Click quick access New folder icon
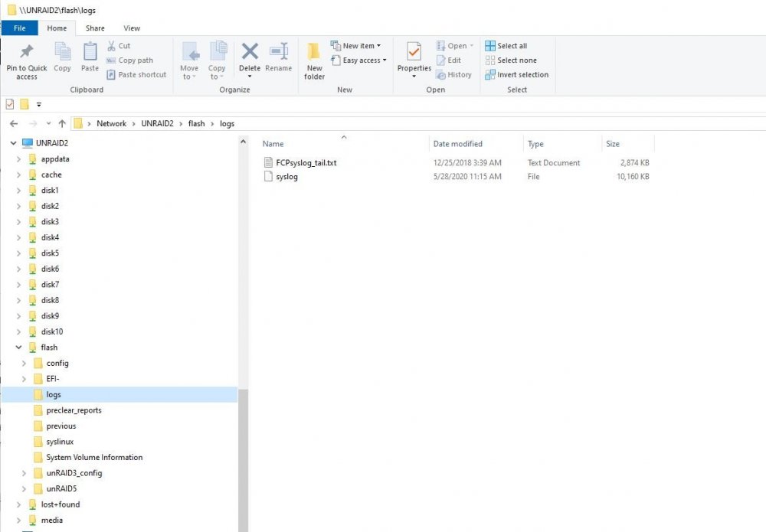 24,104
